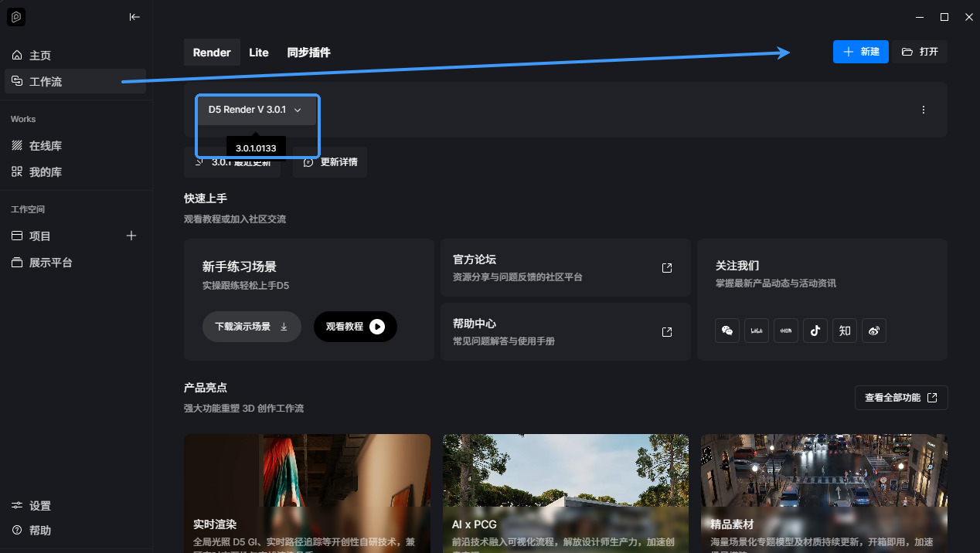Collapse the left sidebar panel
The image size is (980, 553).
(134, 17)
